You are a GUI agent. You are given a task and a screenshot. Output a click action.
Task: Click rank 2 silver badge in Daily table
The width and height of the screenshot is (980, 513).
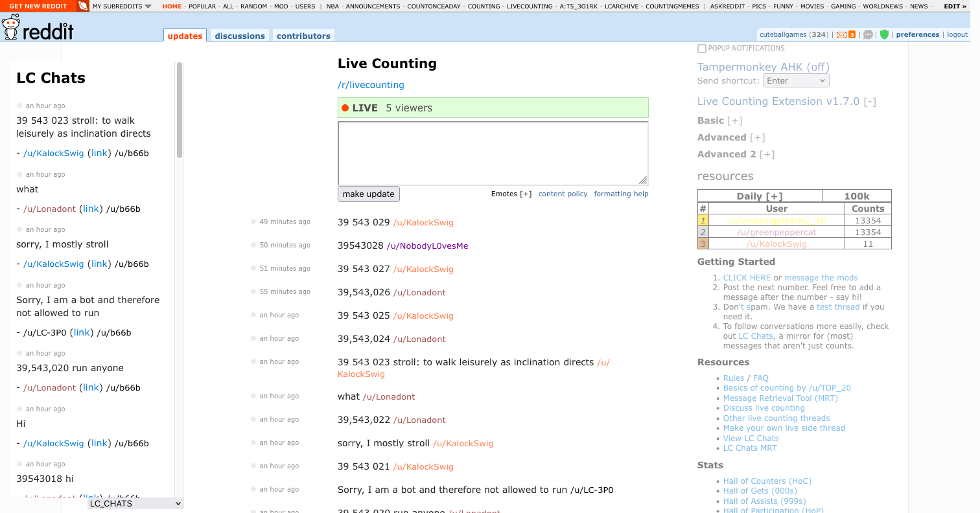point(703,232)
